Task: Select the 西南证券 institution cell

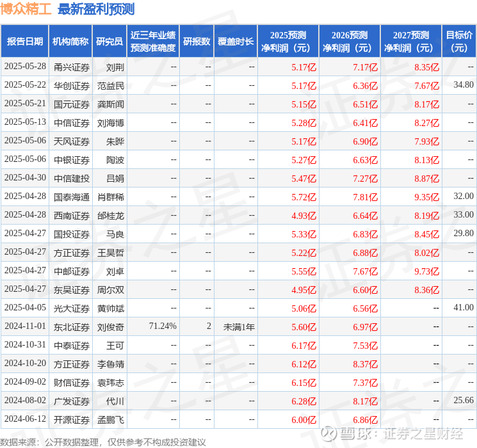Action: [72, 216]
